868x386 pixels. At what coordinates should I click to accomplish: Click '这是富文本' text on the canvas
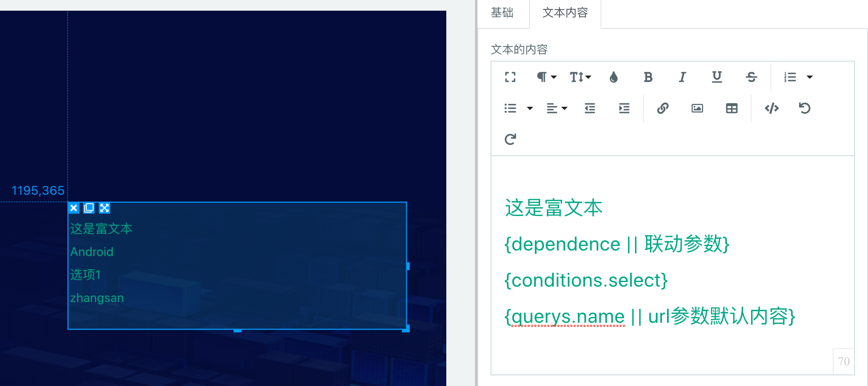tap(101, 229)
